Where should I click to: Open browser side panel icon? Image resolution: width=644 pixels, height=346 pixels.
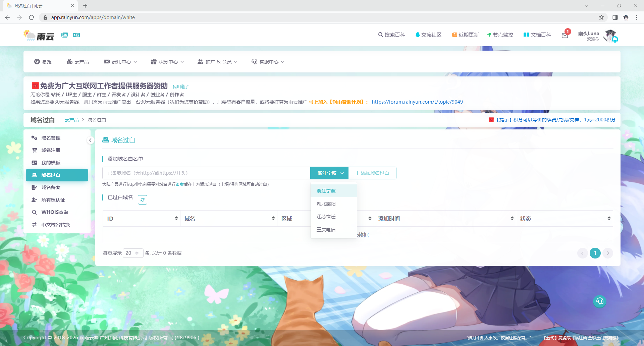point(615,17)
